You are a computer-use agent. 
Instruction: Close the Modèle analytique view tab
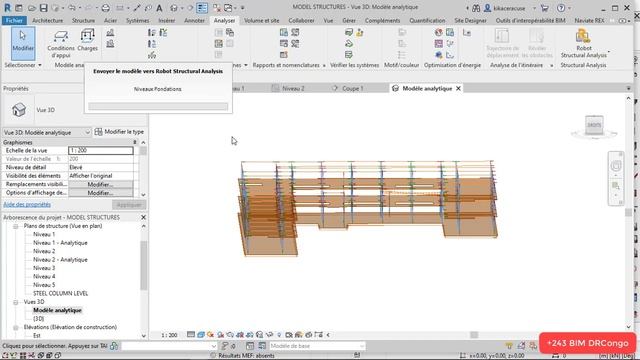[x=458, y=88]
